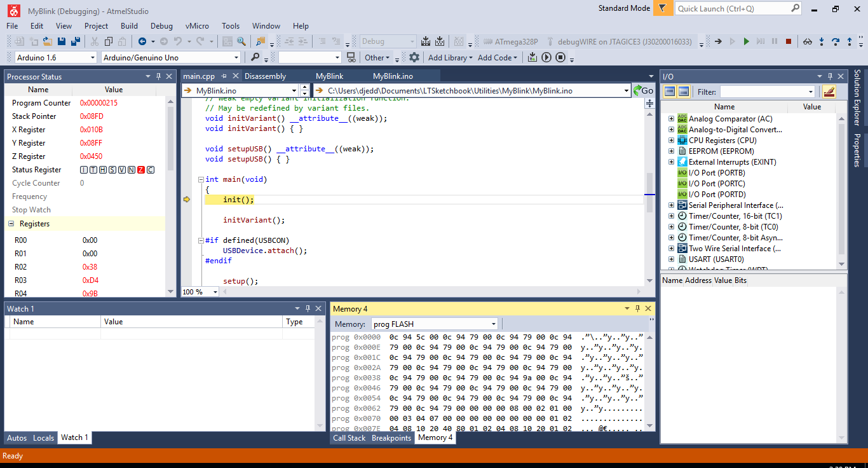Toggle the C flag in Status Register
Image resolution: width=868 pixels, height=468 pixels.
[151, 170]
